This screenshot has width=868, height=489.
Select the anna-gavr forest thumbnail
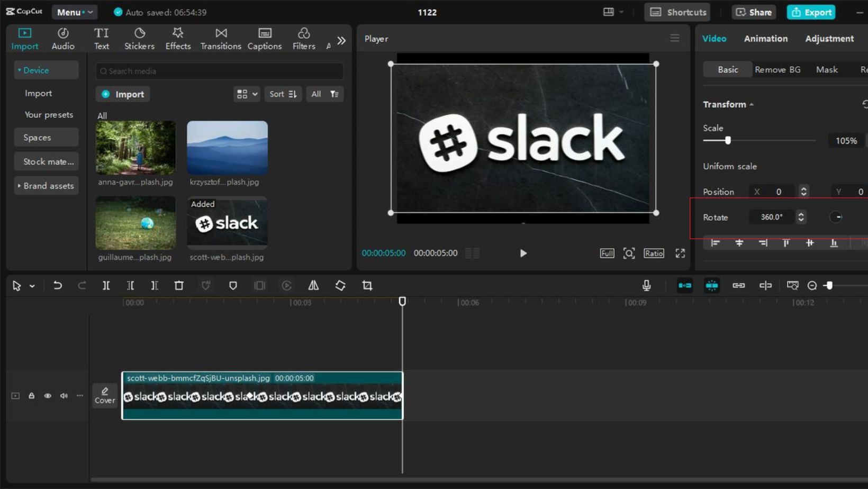pos(135,148)
